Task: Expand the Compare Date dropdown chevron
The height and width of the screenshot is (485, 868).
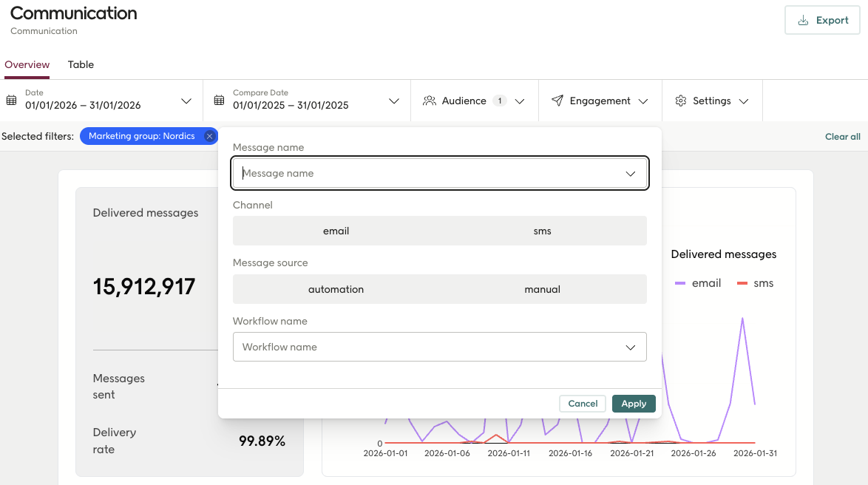Action: [x=394, y=101]
